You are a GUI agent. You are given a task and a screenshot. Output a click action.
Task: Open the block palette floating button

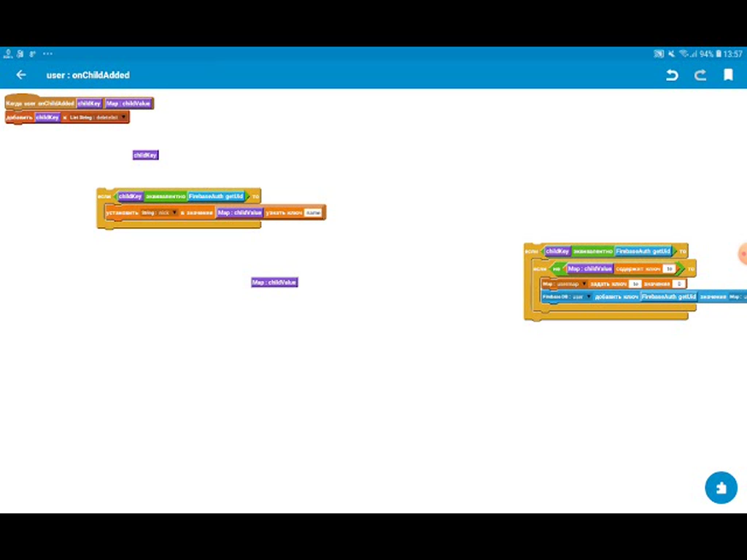[x=721, y=487]
